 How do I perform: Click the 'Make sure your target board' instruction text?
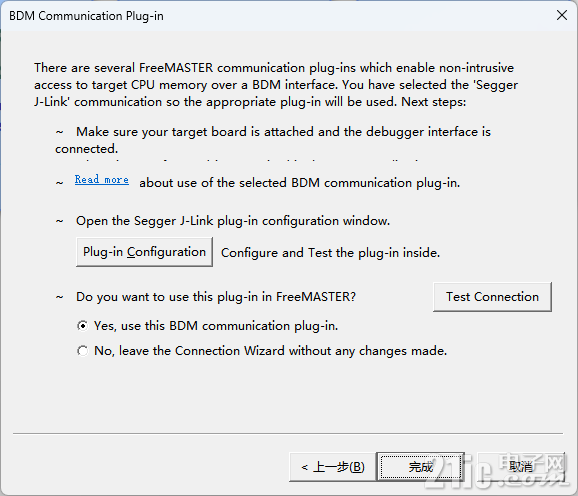(x=273, y=140)
